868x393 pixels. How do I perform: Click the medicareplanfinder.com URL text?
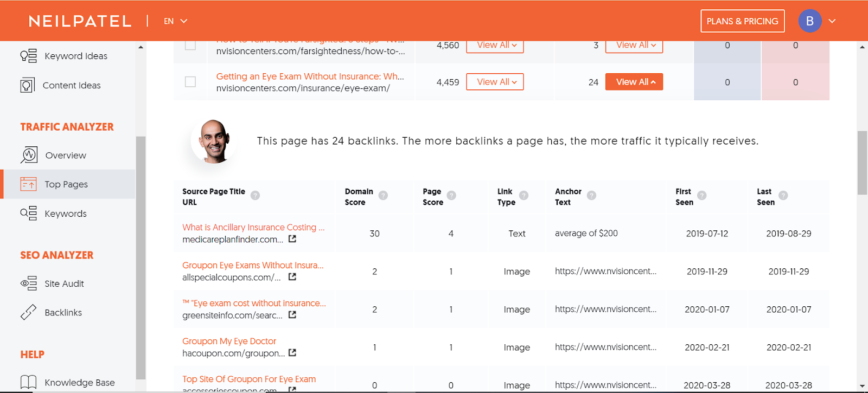click(x=233, y=239)
